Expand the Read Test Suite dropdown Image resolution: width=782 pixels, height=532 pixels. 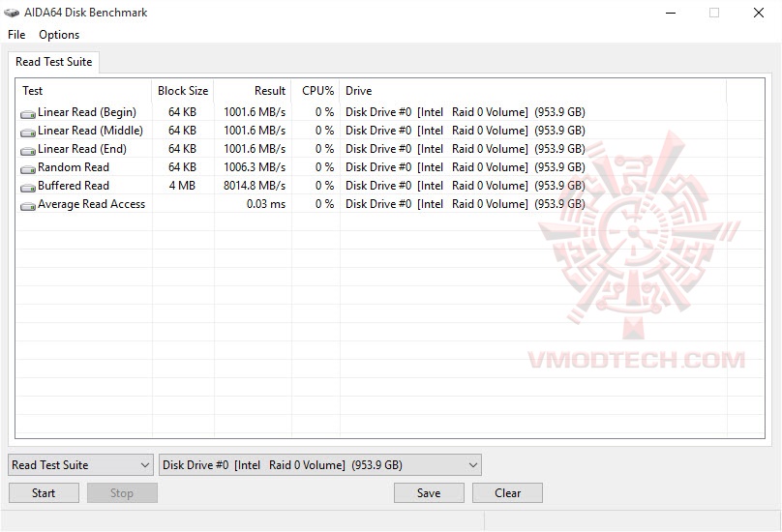point(80,464)
